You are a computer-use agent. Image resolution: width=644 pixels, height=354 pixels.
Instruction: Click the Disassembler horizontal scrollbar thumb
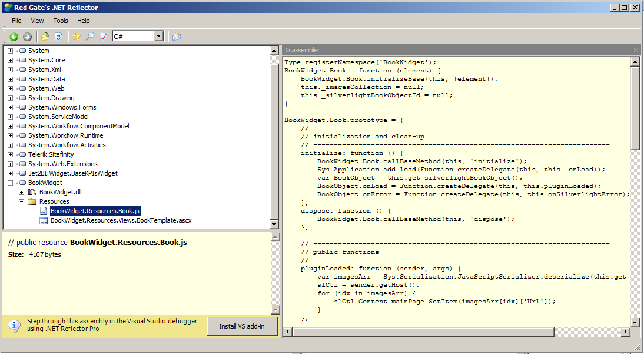pyautogui.click(x=423, y=332)
